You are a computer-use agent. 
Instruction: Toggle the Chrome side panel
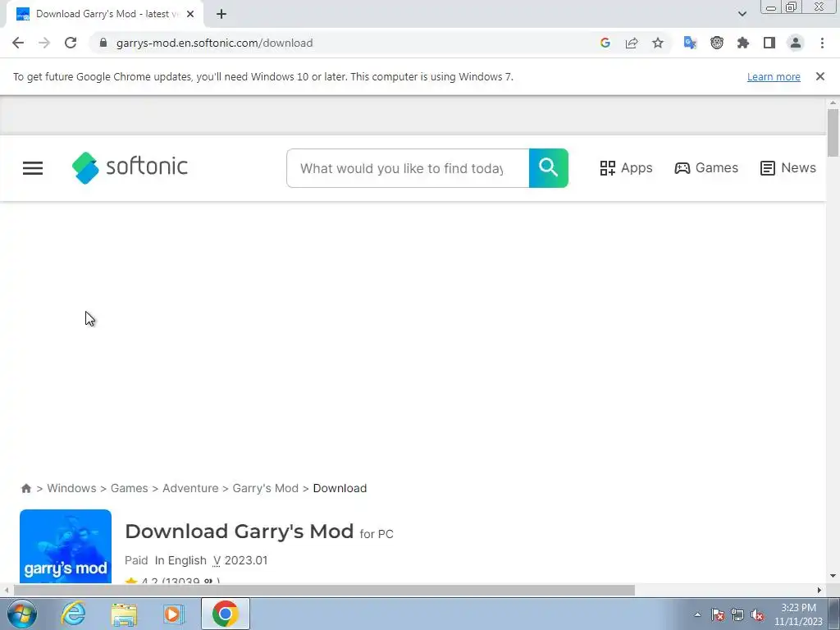(769, 43)
